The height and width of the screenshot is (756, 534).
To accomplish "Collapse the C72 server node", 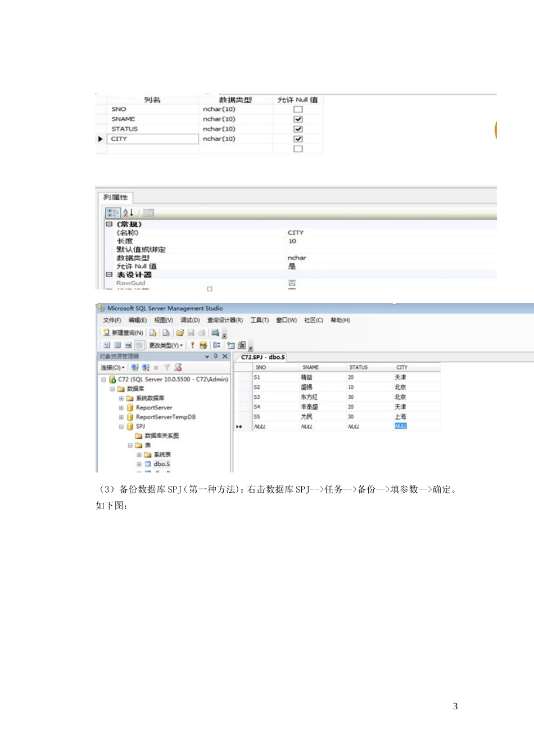I will [x=103, y=379].
